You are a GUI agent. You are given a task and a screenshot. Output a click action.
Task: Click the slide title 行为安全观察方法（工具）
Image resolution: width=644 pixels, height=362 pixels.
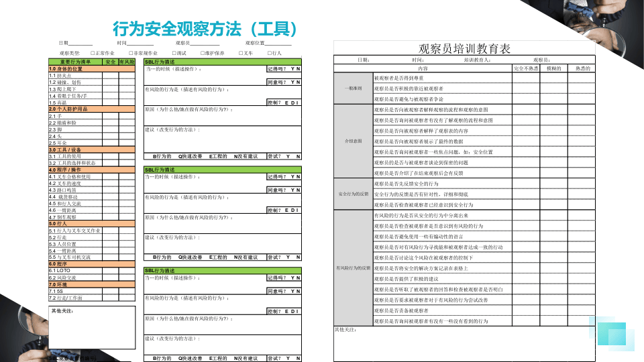tap(205, 29)
